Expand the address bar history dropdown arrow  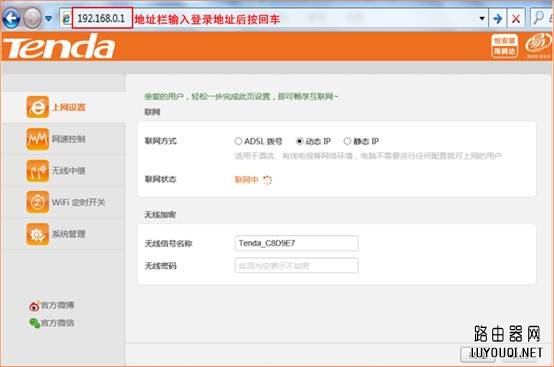[x=482, y=18]
